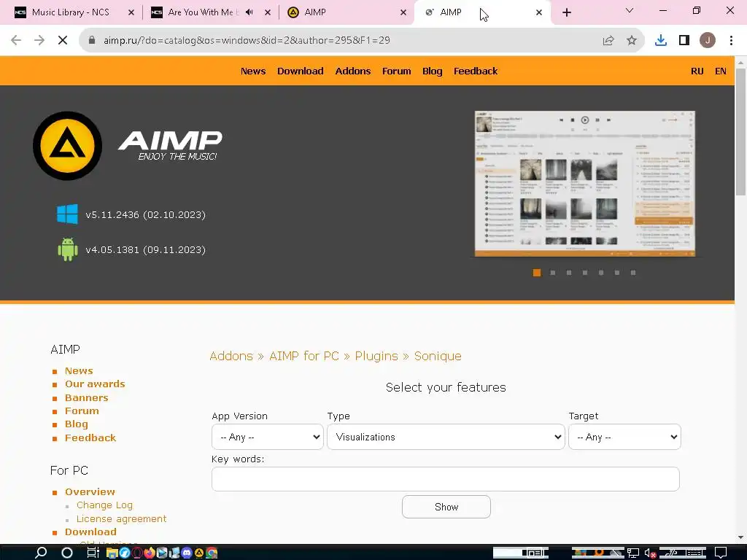Viewport: 747px width, 560px height.
Task: Open the Target dropdown
Action: (624, 437)
